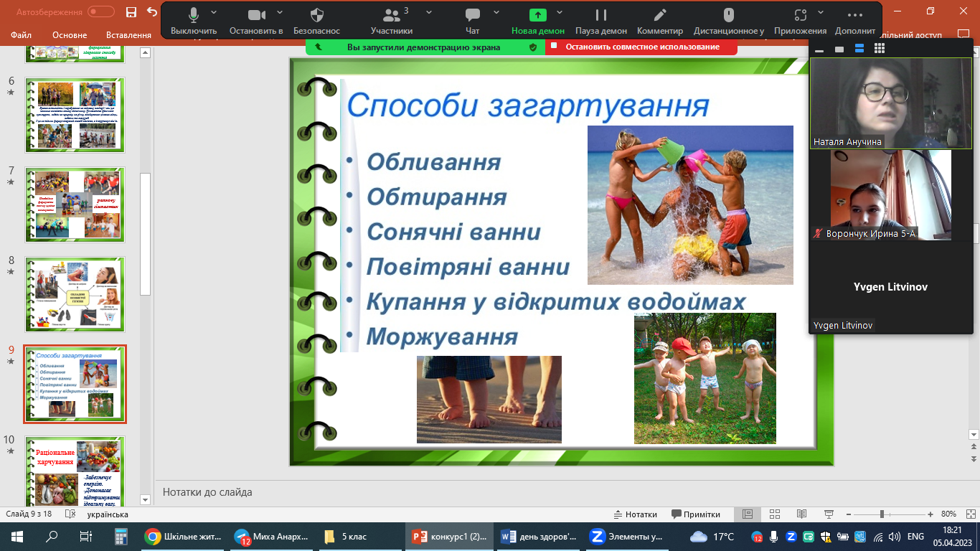Screen dimensions: 980x551
Task: Open the Участники participants panel
Action: click(x=392, y=20)
